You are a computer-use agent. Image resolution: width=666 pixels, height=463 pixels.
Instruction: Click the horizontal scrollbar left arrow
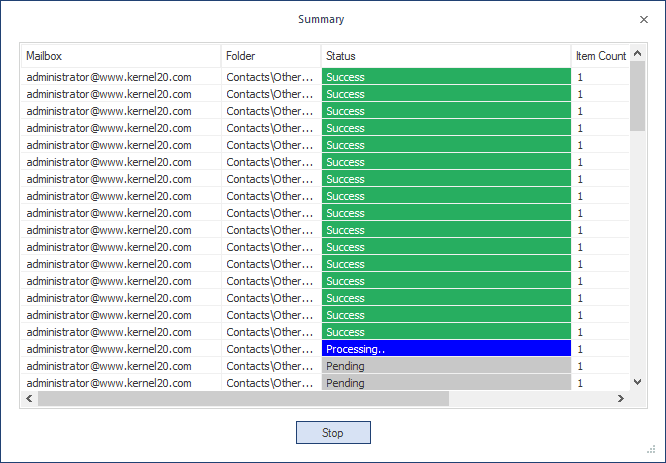tap(29, 398)
